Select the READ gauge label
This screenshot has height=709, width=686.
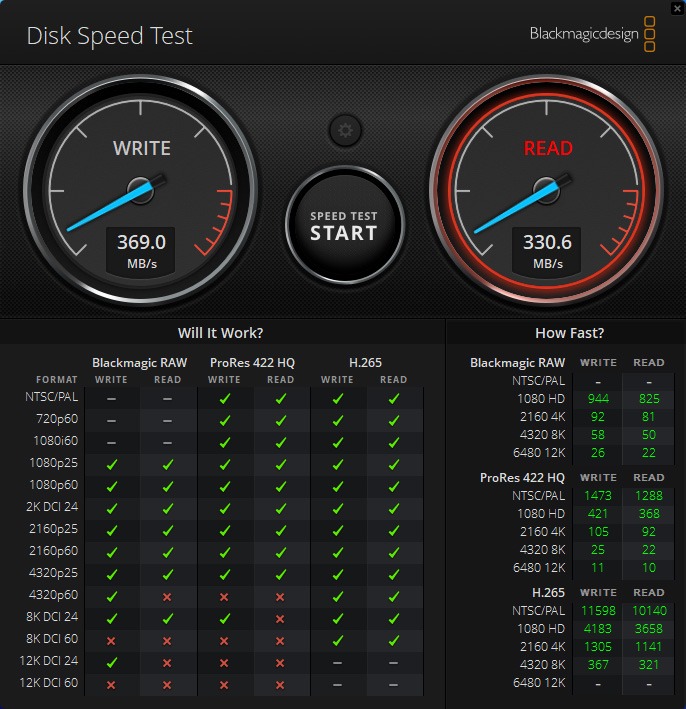[x=548, y=148]
